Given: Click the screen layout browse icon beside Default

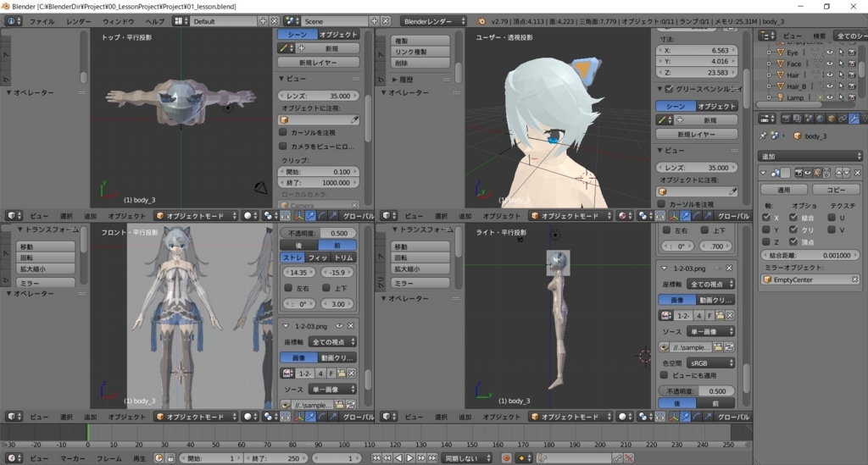Looking at the screenshot, I should 180,21.
